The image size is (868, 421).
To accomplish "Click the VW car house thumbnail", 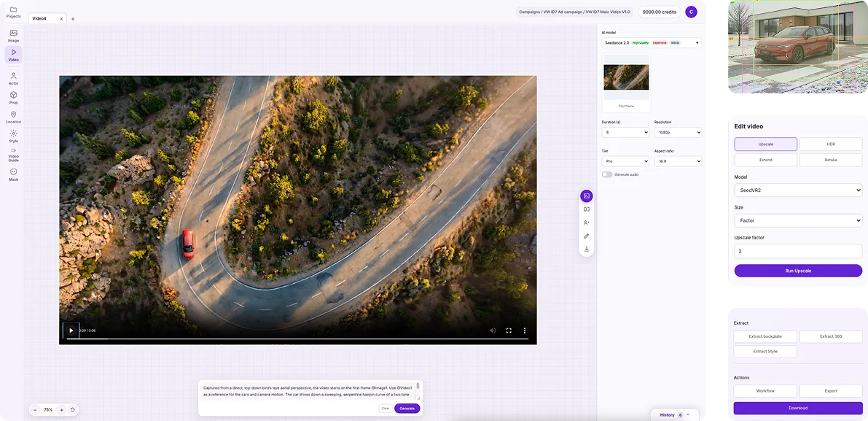I will point(798,47).
